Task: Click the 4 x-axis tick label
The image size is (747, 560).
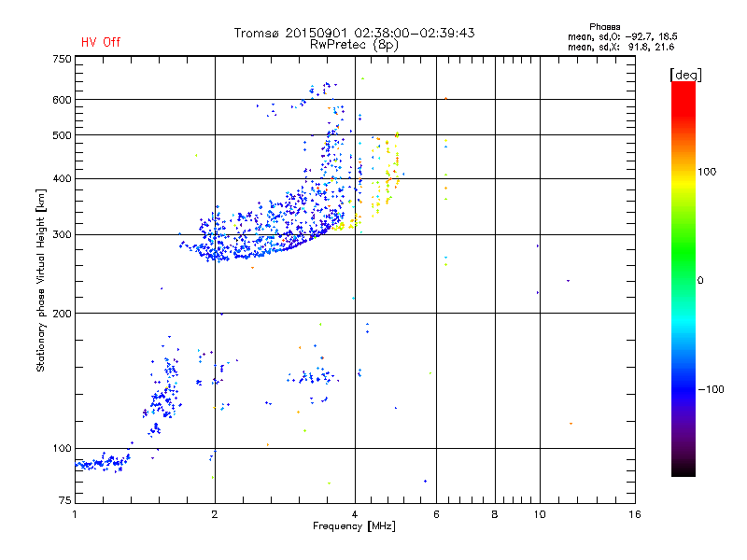Action: click(355, 514)
